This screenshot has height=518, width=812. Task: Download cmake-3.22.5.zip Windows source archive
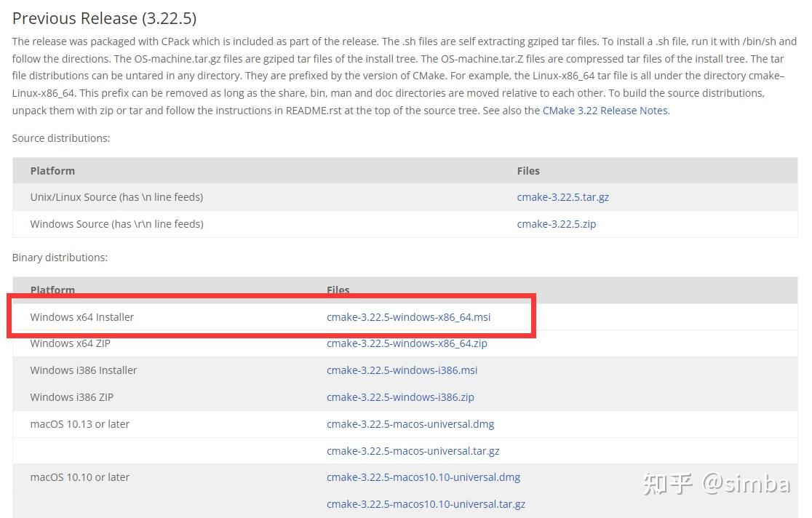556,223
